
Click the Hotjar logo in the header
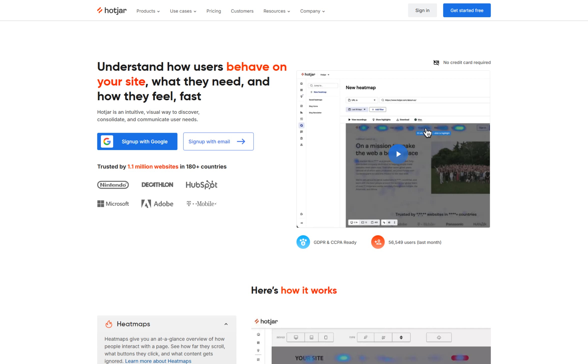[x=112, y=10]
